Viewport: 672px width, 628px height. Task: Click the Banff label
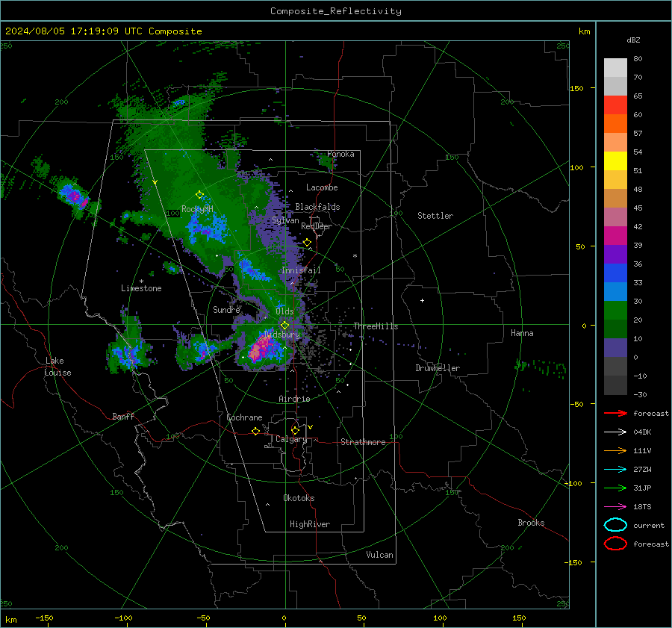click(x=123, y=416)
